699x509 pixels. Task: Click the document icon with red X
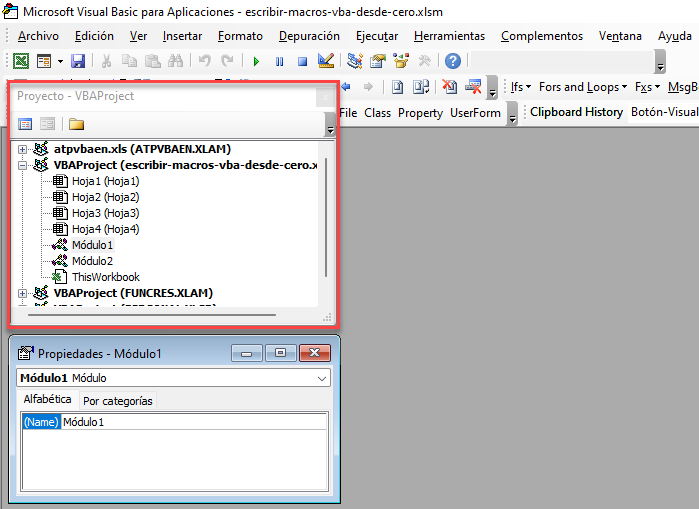pos(449,86)
